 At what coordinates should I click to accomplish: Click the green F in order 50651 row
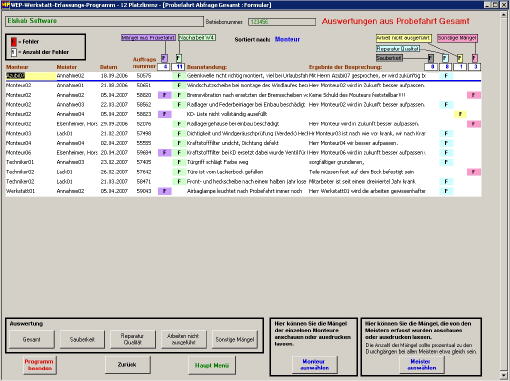pyautogui.click(x=179, y=85)
